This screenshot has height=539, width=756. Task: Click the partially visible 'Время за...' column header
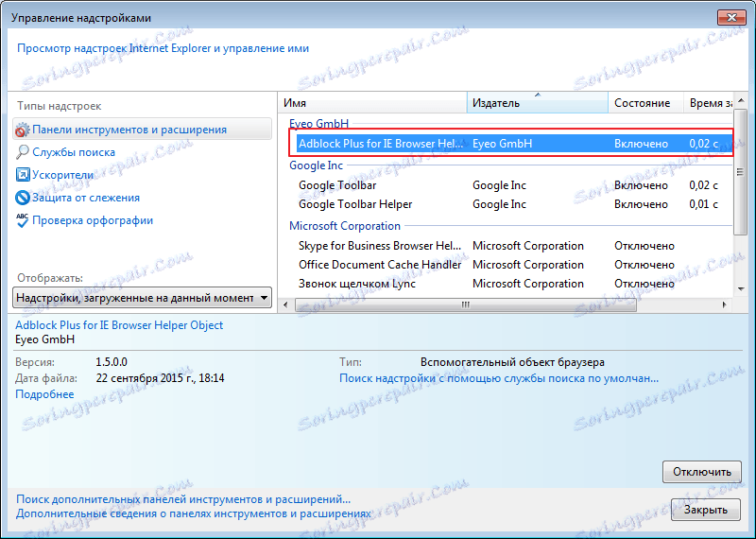(709, 103)
